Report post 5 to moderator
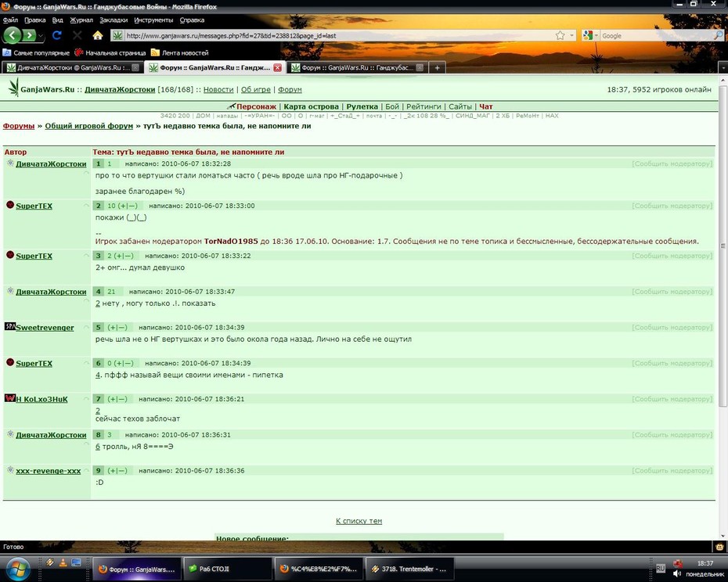 tap(672, 327)
